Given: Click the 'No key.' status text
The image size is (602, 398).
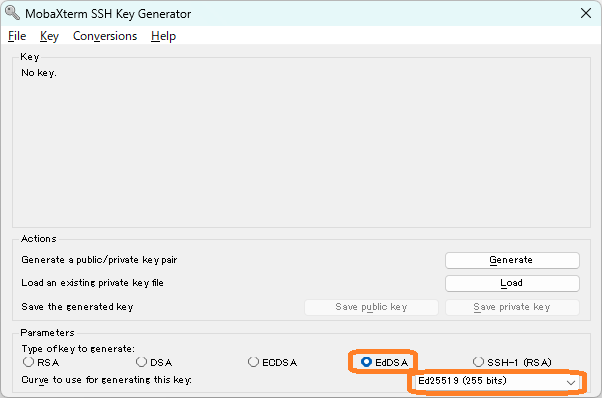Looking at the screenshot, I should tap(39, 73).
